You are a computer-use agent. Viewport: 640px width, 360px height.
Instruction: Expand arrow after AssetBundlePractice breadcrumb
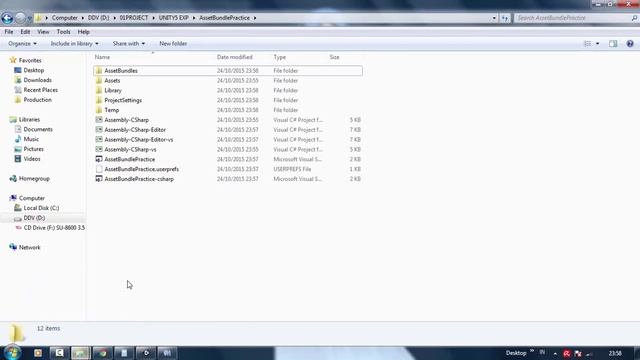pyautogui.click(x=255, y=18)
